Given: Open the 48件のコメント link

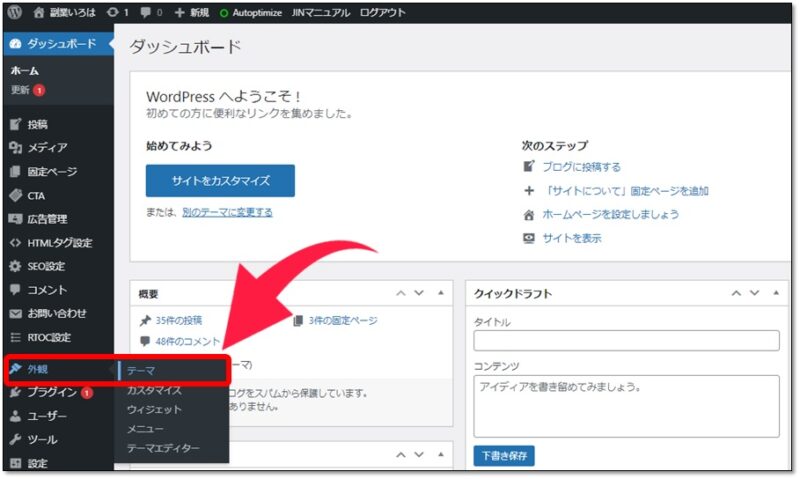Looking at the screenshot, I should point(187,341).
